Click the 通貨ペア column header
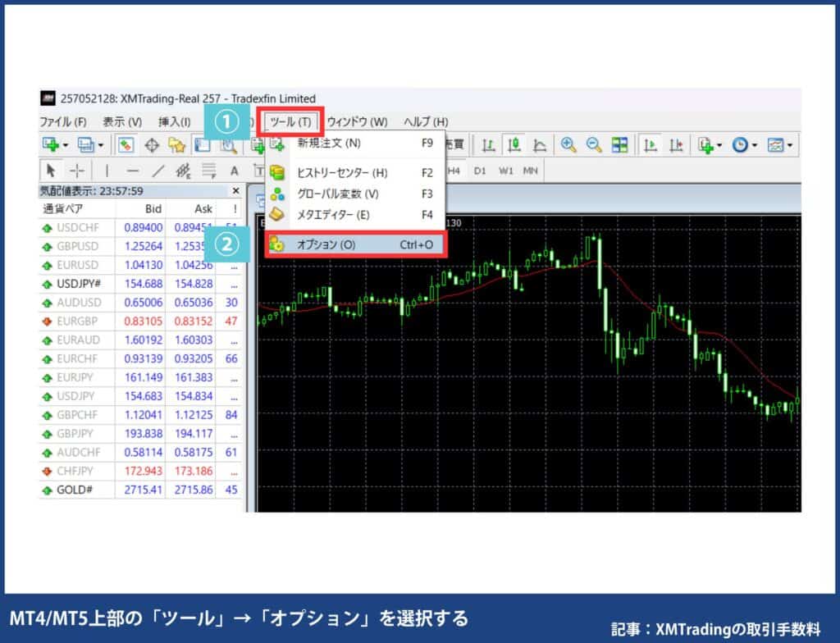The height and width of the screenshot is (643, 840). 76,209
